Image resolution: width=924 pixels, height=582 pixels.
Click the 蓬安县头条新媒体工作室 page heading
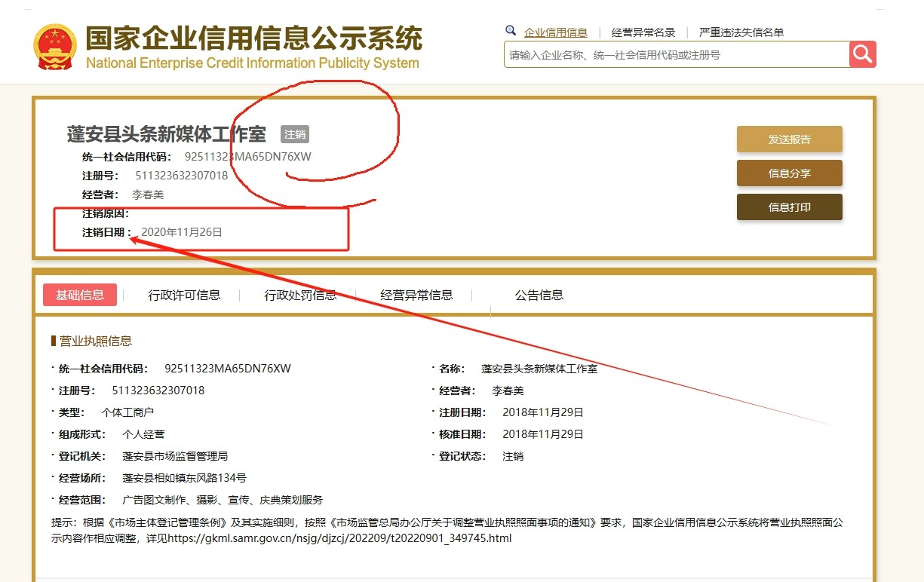[166, 134]
